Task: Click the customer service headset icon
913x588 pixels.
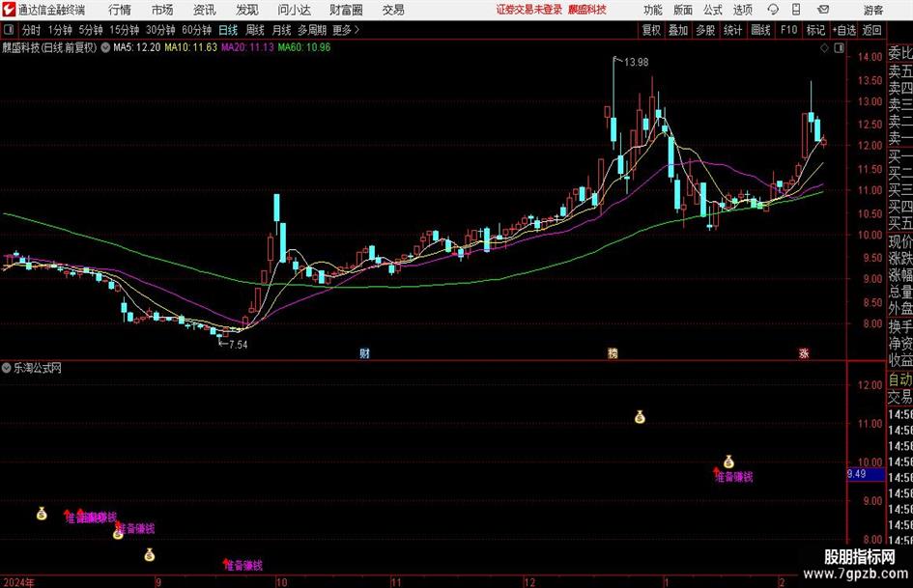Action: (773, 10)
